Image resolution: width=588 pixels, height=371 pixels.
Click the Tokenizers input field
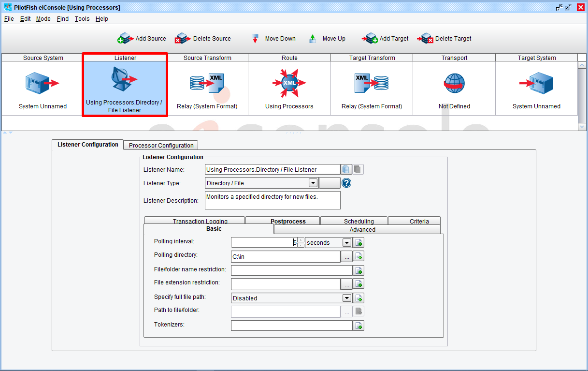pos(291,326)
